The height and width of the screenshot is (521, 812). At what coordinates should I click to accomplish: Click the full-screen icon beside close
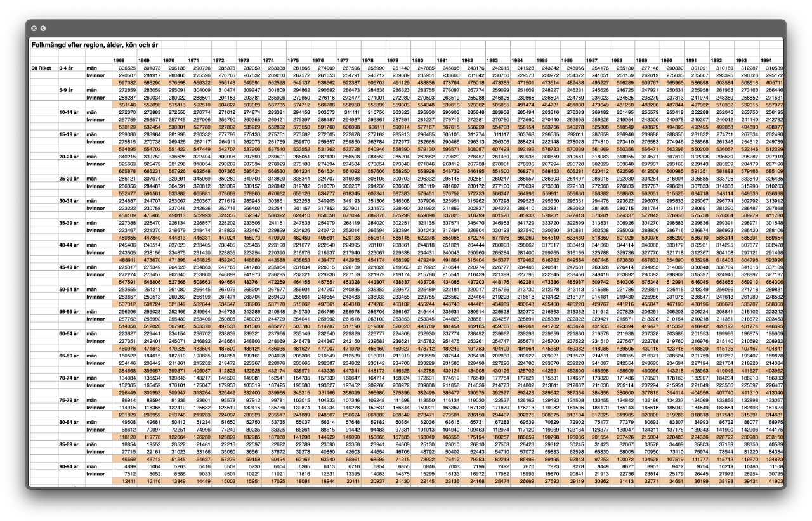[x=43, y=29]
